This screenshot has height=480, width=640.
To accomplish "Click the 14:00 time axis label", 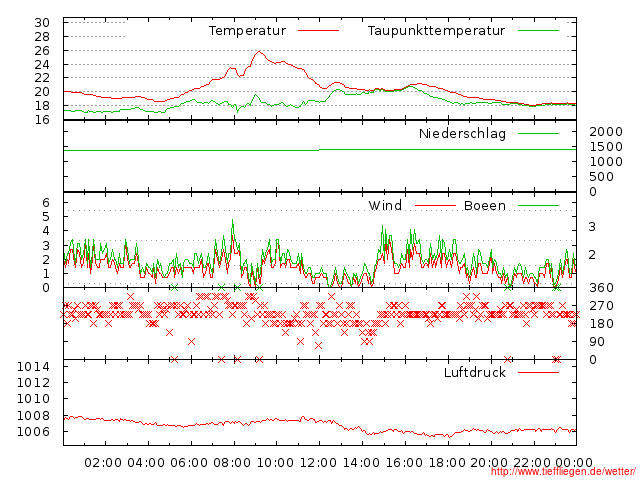I will [x=361, y=463].
